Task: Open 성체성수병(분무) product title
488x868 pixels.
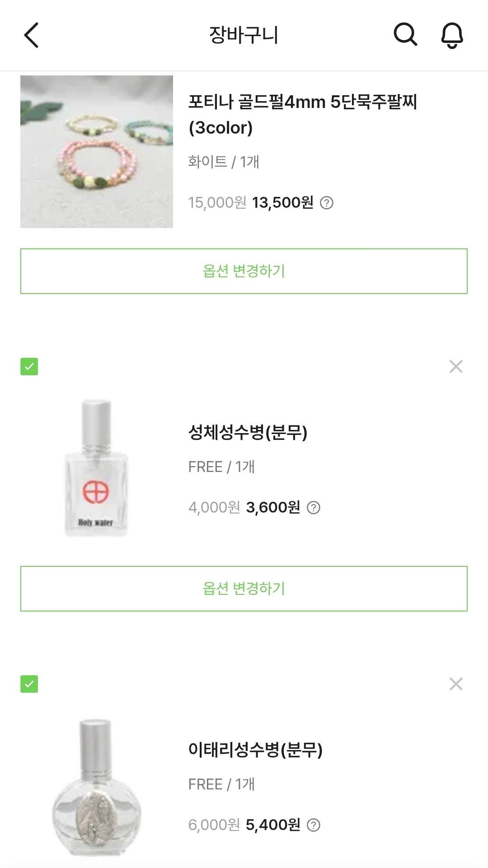Action: pos(248,433)
